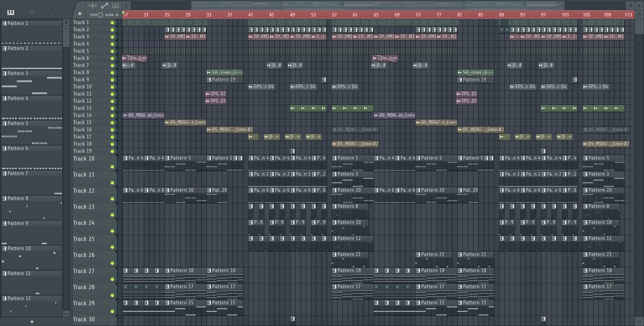The height and width of the screenshot is (326, 644).
Task: Toggle the SLIDE option button
Action: click(117, 15)
